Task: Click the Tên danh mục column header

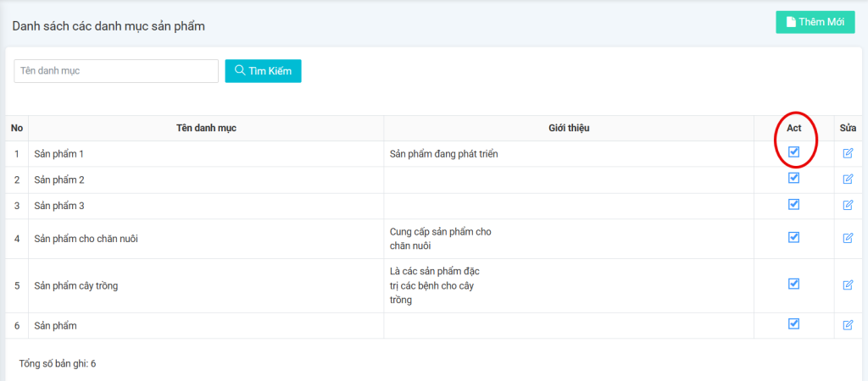Action: pos(206,128)
